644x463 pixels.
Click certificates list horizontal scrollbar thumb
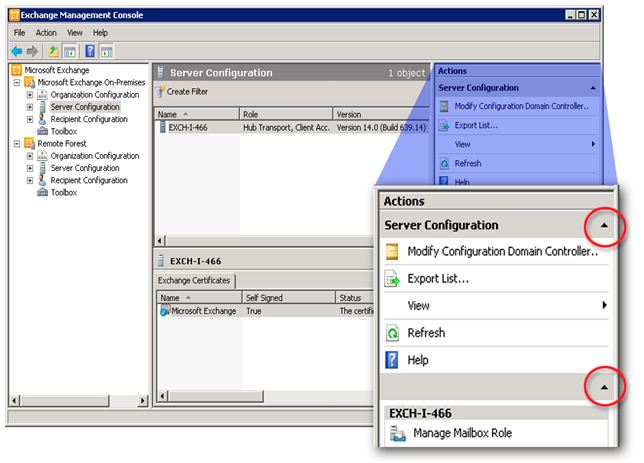pyautogui.click(x=215, y=396)
